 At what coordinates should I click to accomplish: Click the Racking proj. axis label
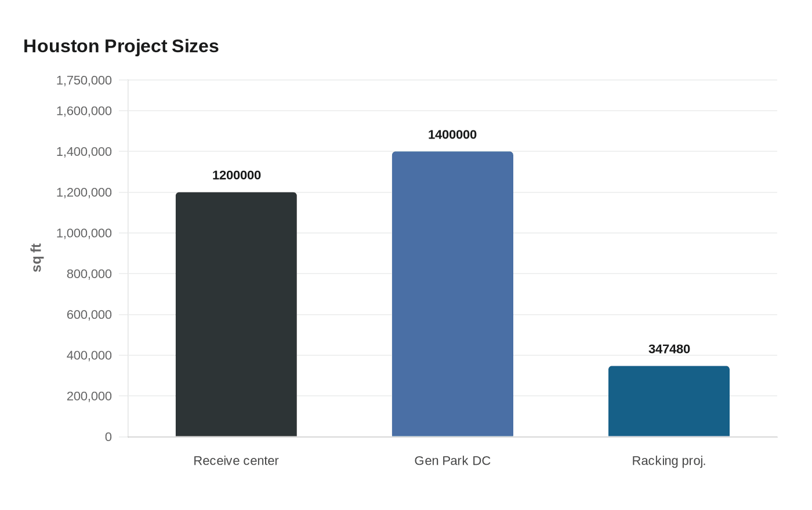[669, 460]
